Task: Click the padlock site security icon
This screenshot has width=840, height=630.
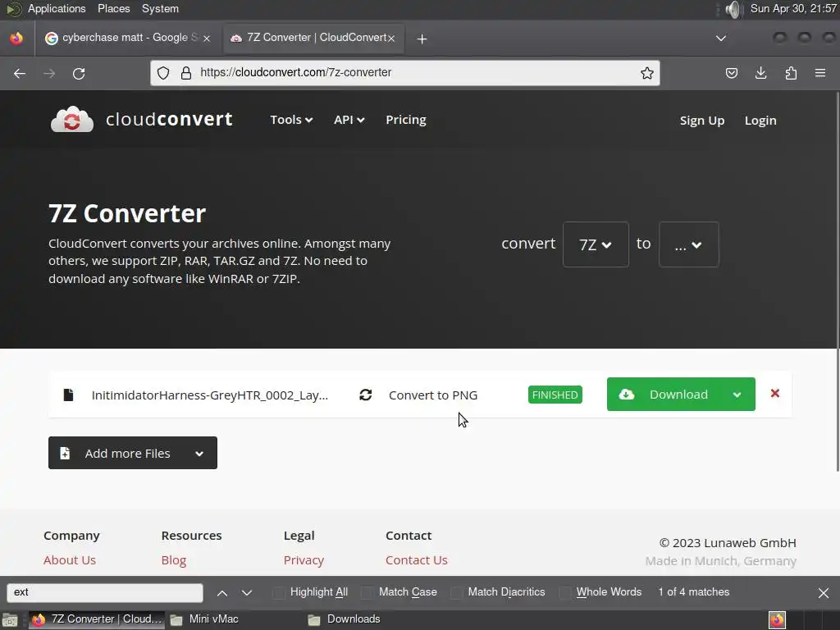Action: [186, 73]
